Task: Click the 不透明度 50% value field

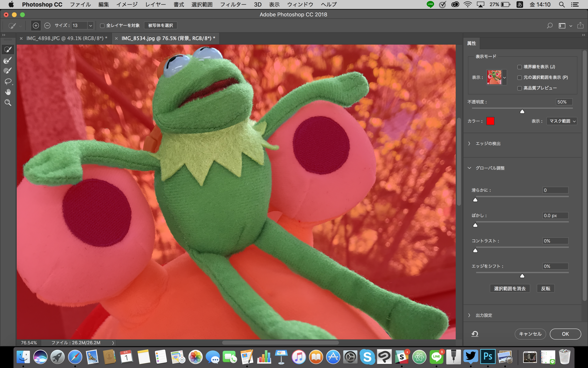Action: click(x=564, y=102)
